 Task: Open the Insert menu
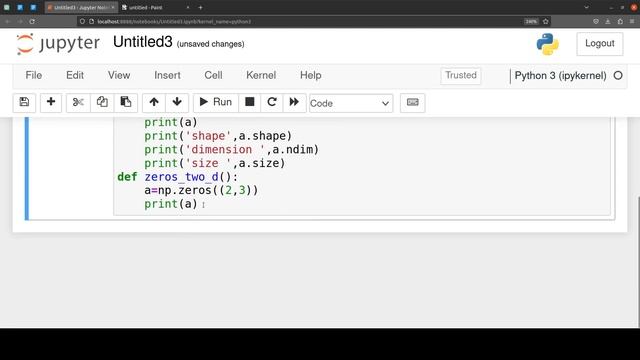[167, 76]
